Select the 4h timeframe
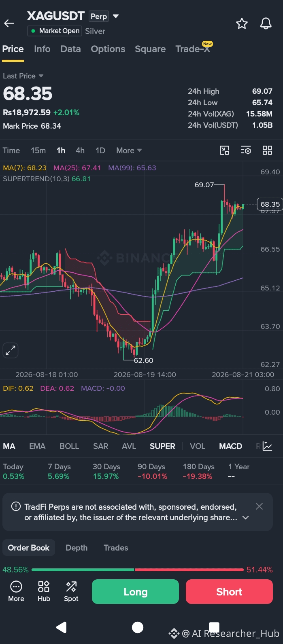Viewport: 283px width, 644px height. click(80, 150)
